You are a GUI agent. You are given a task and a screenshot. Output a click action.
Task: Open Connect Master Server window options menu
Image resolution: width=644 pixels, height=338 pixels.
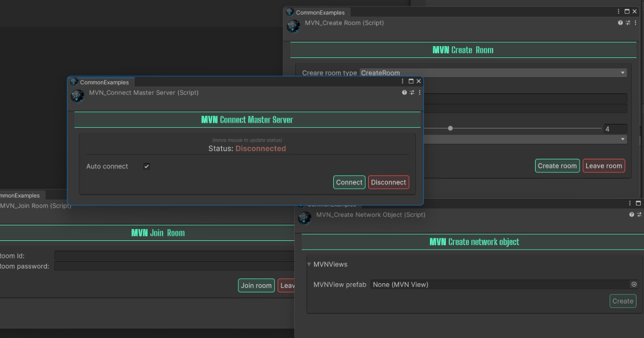pyautogui.click(x=403, y=82)
